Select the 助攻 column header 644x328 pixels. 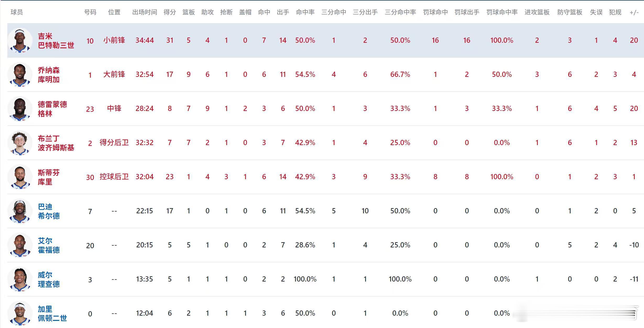point(207,12)
